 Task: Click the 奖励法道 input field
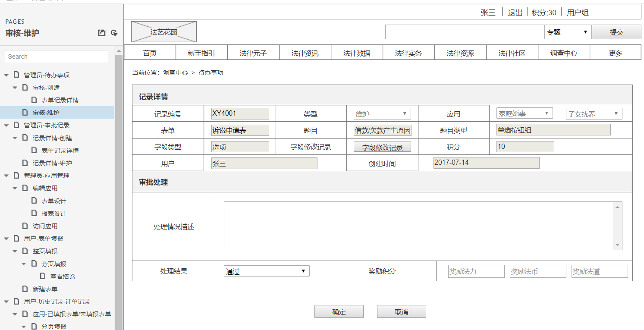coord(600,271)
